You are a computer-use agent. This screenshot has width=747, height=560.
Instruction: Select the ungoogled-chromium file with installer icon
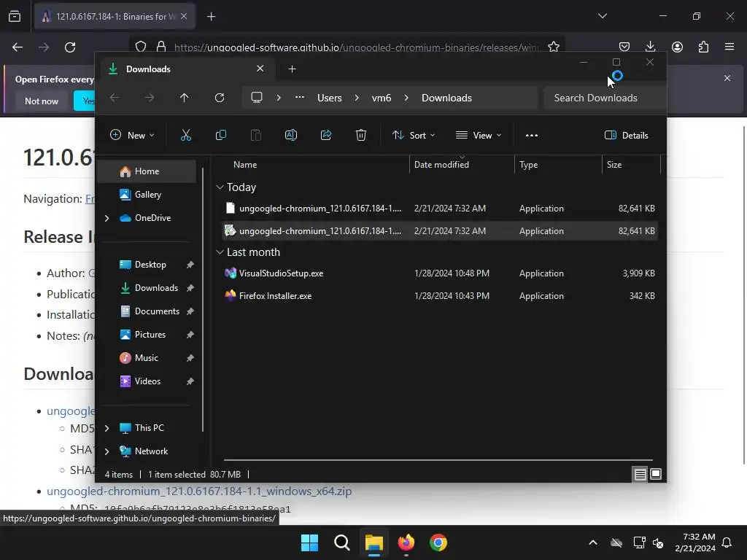pos(440,231)
